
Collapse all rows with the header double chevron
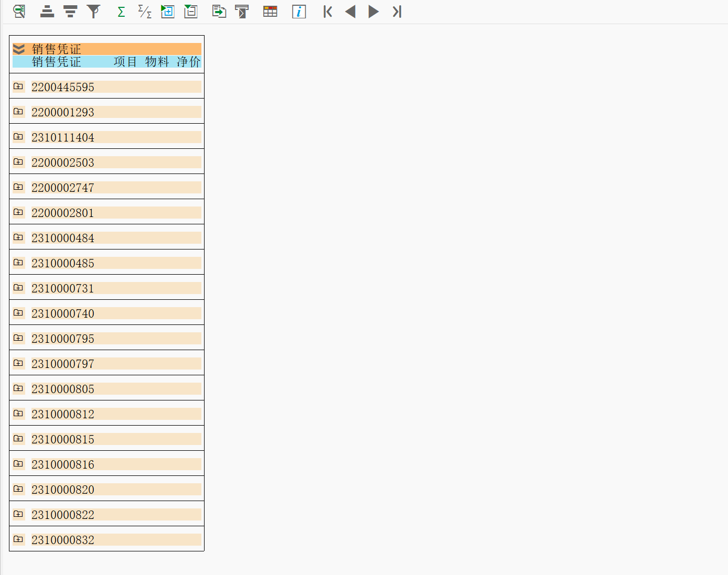click(20, 49)
